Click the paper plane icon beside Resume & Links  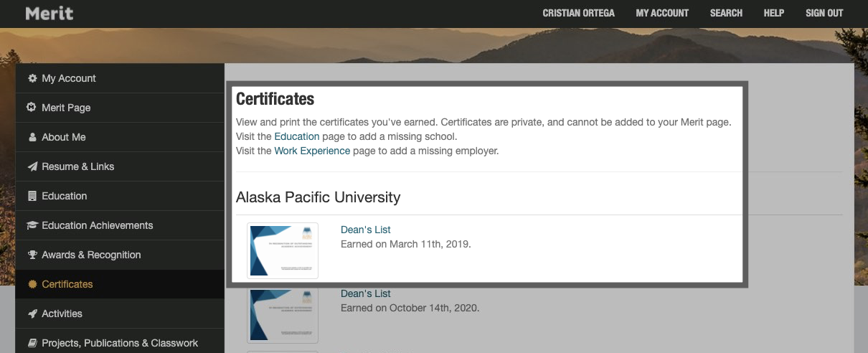(32, 166)
